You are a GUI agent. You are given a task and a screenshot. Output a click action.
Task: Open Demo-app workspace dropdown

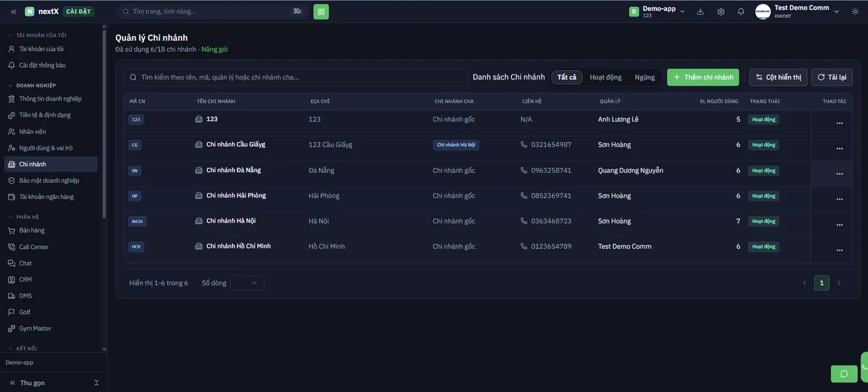657,12
